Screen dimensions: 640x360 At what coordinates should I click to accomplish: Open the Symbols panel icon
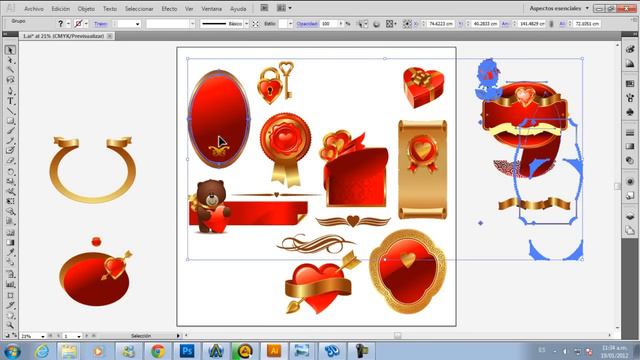pyautogui.click(x=630, y=112)
